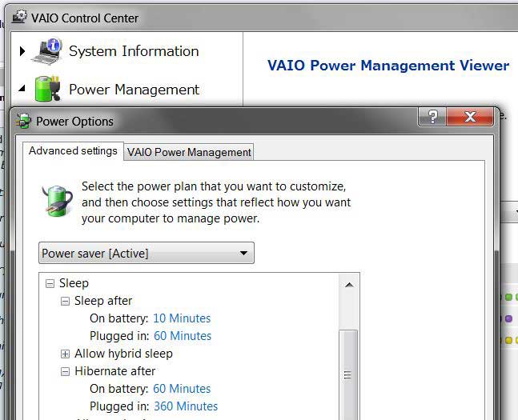Click the settings list scroll up arrow
518x420 pixels.
coord(349,285)
